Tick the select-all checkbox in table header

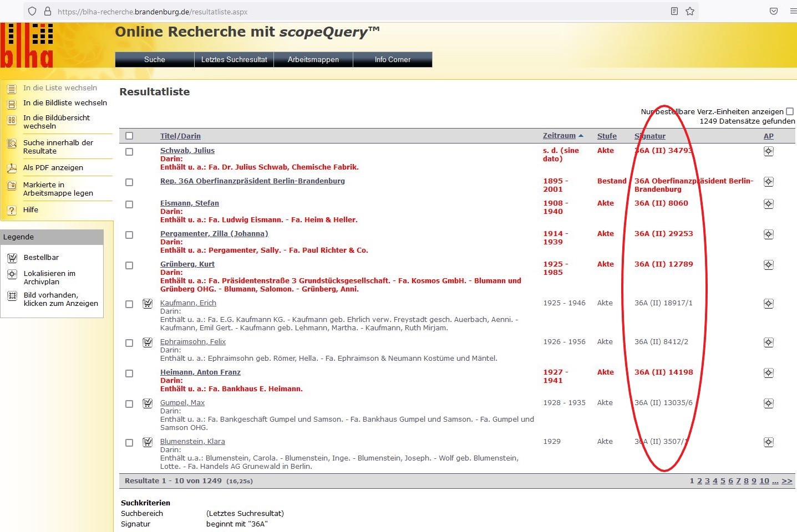(x=129, y=136)
